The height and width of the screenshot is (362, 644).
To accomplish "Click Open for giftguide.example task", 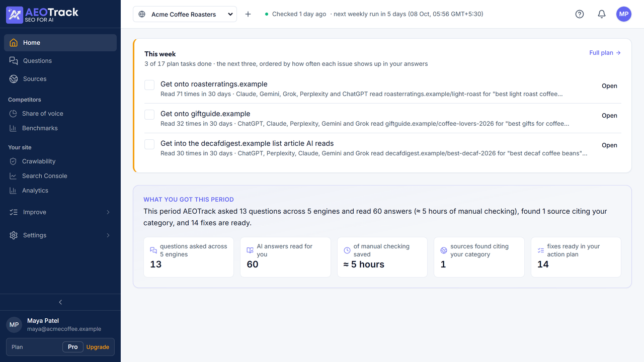I will 609,116.
